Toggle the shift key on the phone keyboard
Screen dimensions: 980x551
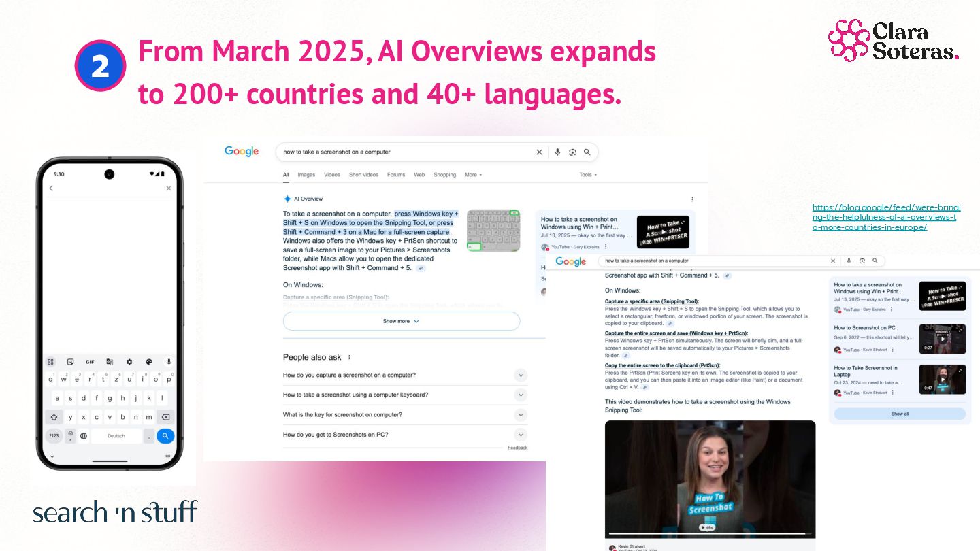pyautogui.click(x=54, y=417)
